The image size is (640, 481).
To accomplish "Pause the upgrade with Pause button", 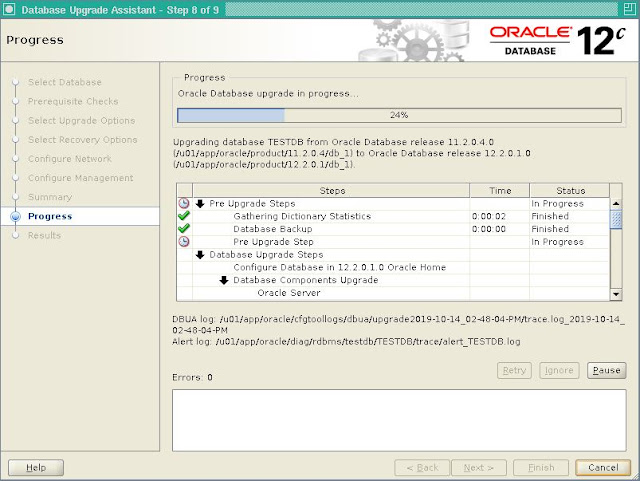I will click(606, 370).
